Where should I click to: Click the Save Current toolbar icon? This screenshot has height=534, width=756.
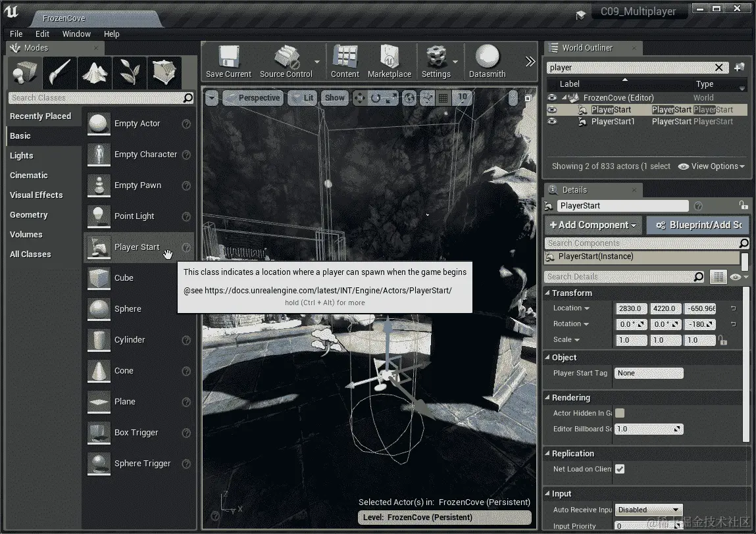click(x=228, y=61)
